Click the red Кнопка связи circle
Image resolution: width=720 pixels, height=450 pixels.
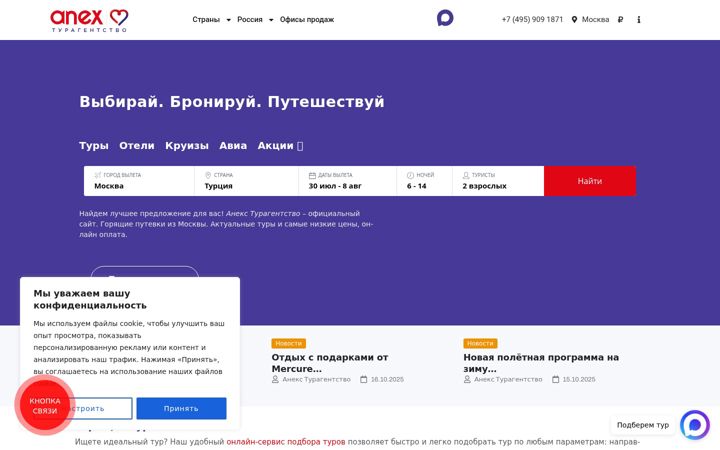click(x=45, y=405)
